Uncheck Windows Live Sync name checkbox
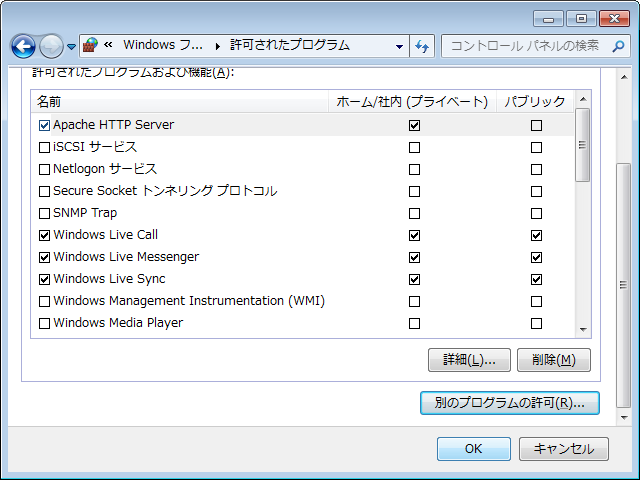 point(44,280)
